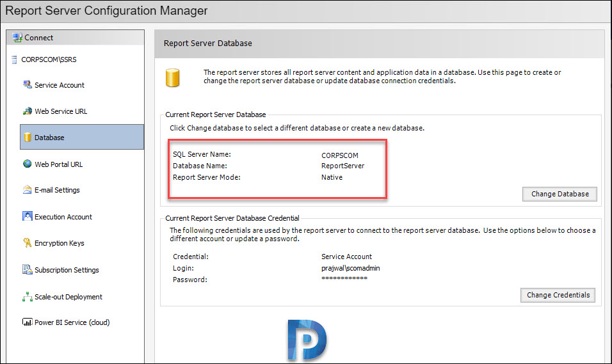612x364 pixels.
Task: Go to Execution Account page
Action: coord(63,217)
